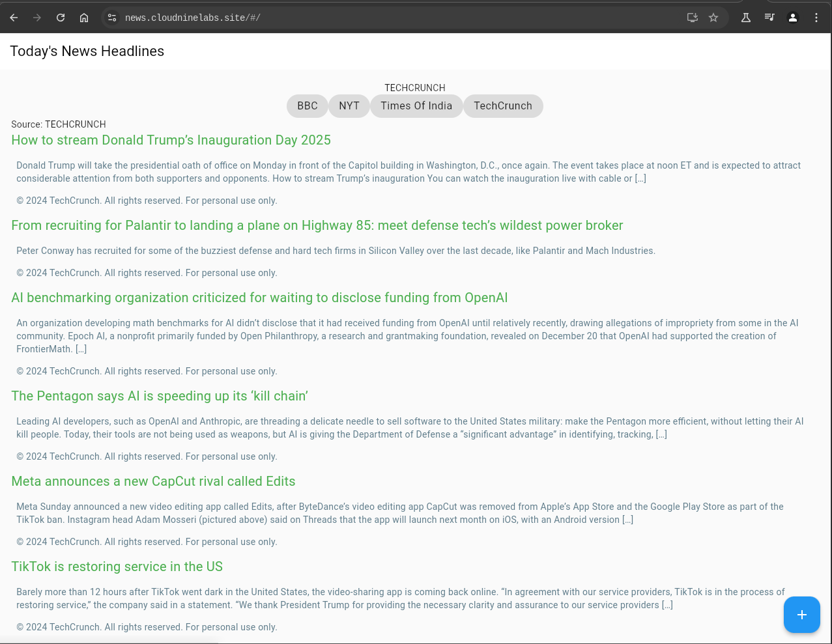Open the browser home page icon

(x=84, y=18)
